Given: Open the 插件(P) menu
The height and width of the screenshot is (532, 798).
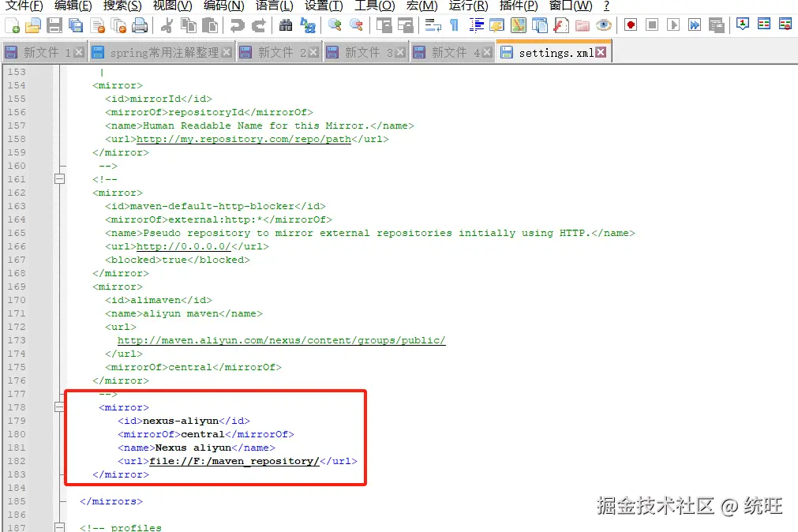Looking at the screenshot, I should tap(518, 6).
